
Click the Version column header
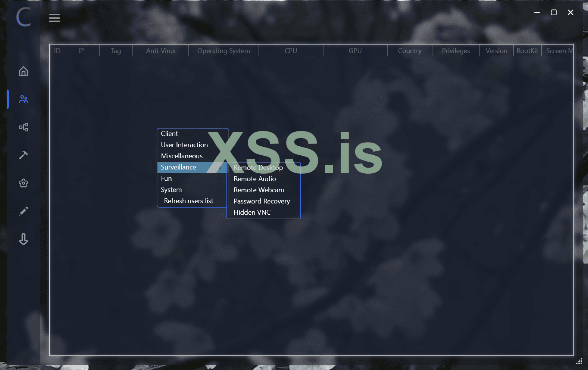click(x=497, y=51)
